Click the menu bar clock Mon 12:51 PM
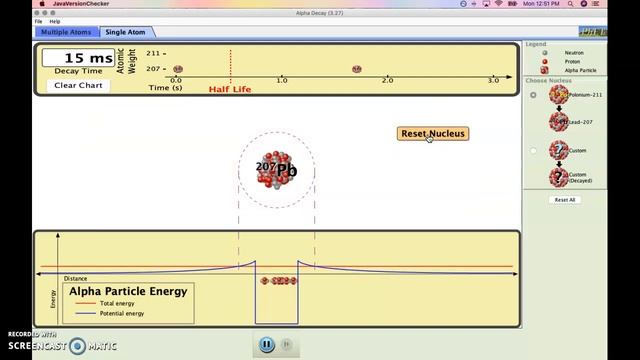This screenshot has width=640, height=360. coord(541,4)
